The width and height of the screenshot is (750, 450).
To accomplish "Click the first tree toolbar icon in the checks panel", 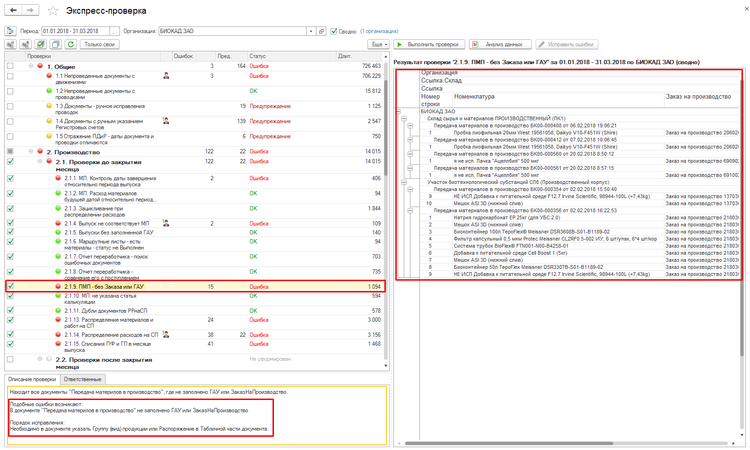I will click(11, 44).
